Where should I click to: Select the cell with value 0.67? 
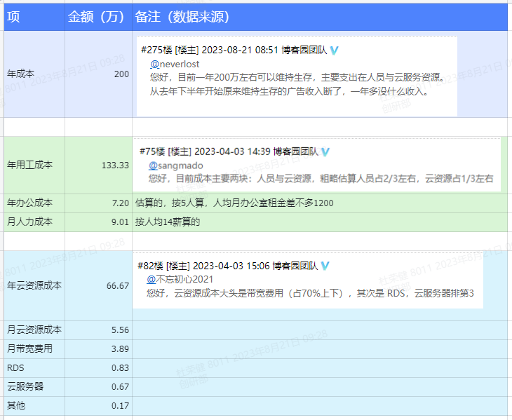tap(99, 387)
